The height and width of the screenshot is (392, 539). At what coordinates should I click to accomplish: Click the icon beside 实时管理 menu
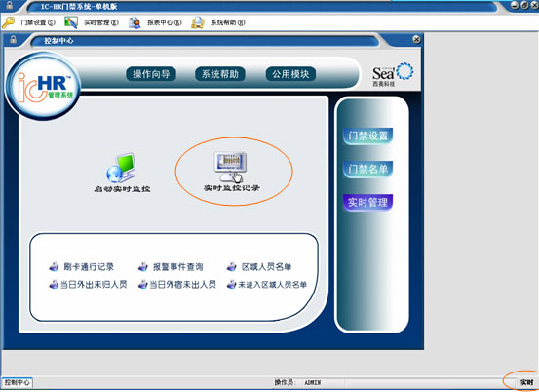71,22
